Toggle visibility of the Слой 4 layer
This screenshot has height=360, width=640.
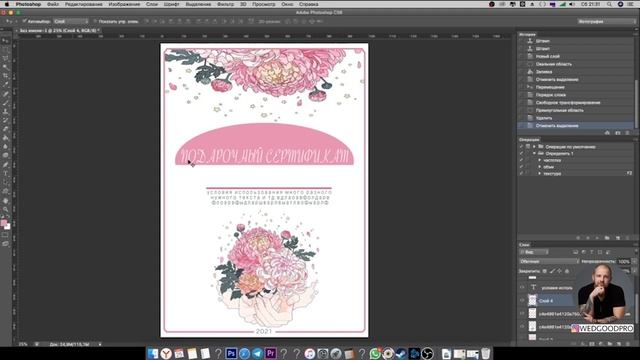(x=522, y=300)
